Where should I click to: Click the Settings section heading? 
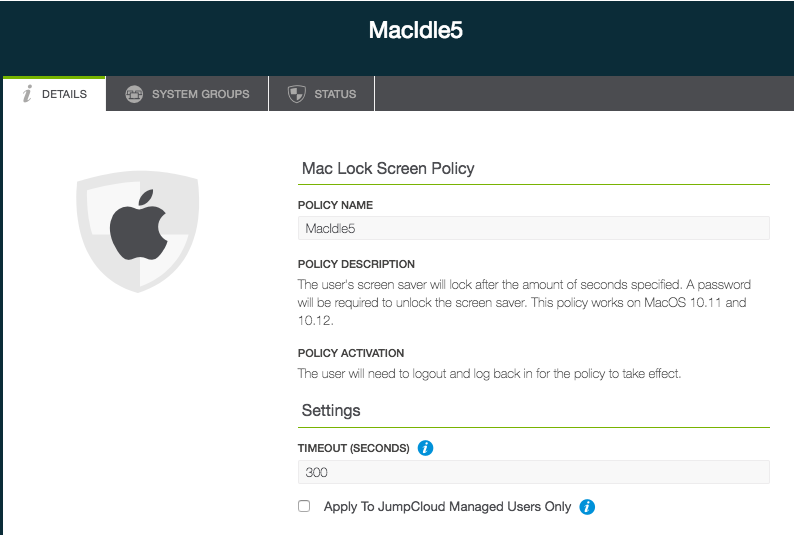[331, 410]
